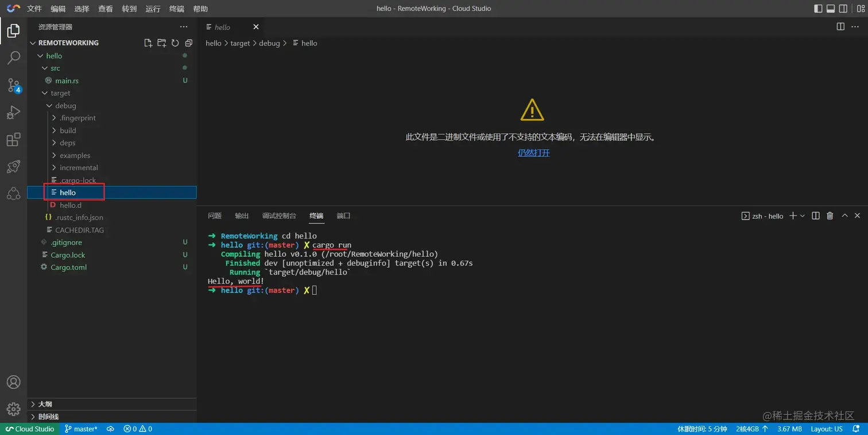Close the hello editor tab
The width and height of the screenshot is (868, 435).
click(256, 27)
